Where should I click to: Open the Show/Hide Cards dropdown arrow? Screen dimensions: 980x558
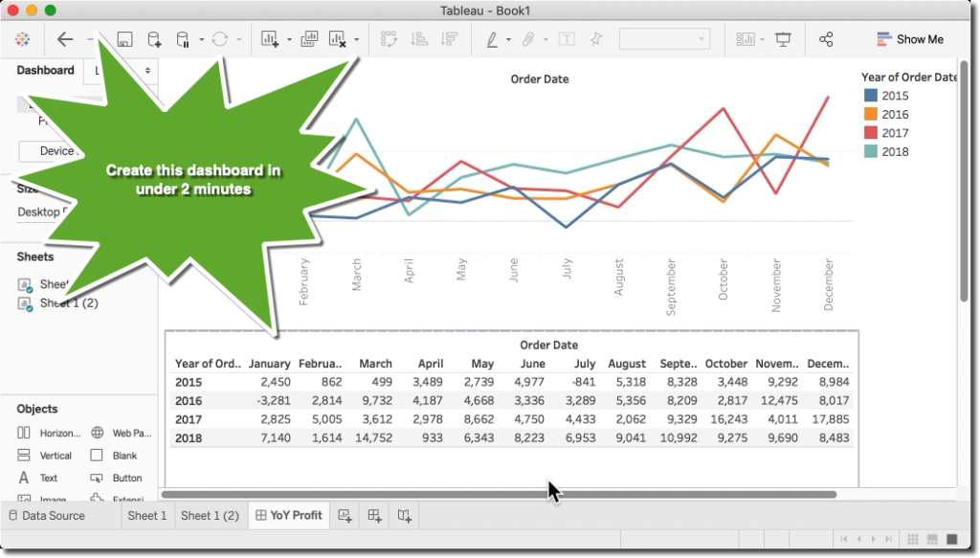coord(762,40)
